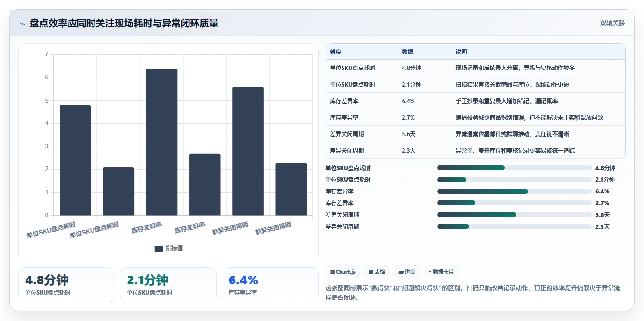Click the chart bar reaching value 2.3
Image resolution: width=644 pixels, height=321 pixels.
(291, 189)
